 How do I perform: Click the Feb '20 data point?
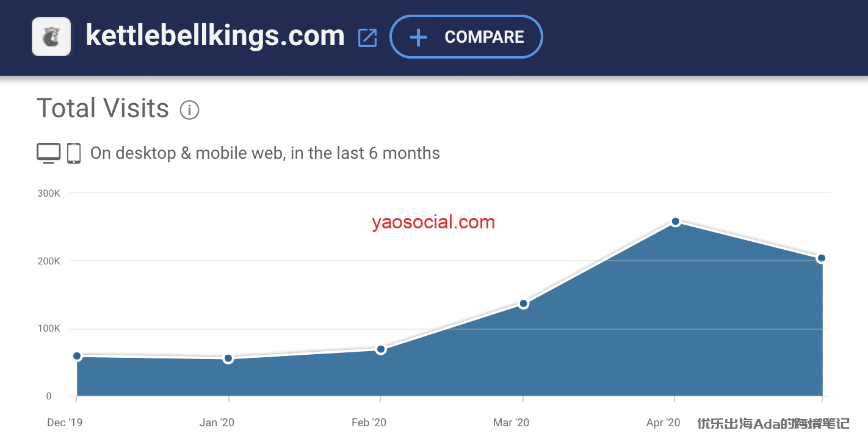click(x=381, y=349)
